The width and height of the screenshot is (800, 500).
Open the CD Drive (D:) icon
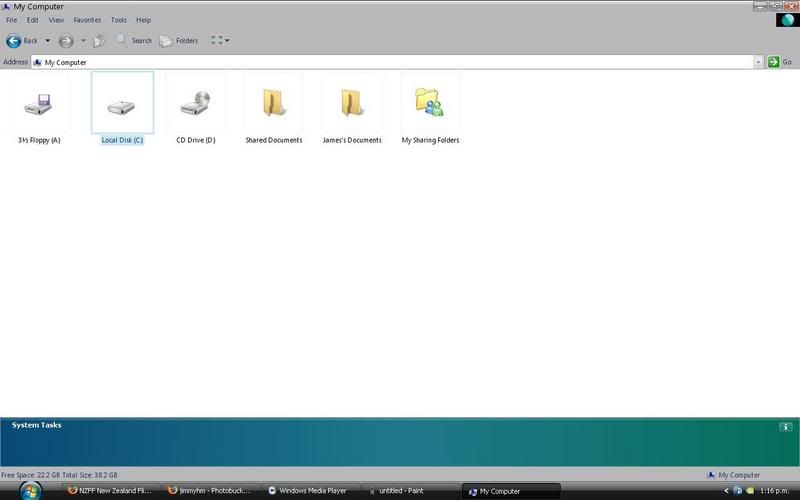[195, 104]
